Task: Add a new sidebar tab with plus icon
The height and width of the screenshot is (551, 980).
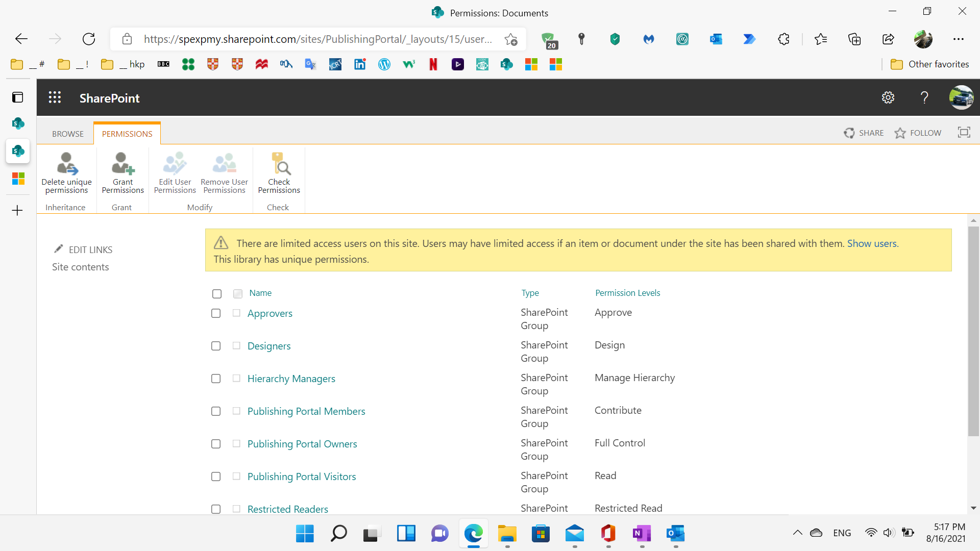Action: coord(17,210)
